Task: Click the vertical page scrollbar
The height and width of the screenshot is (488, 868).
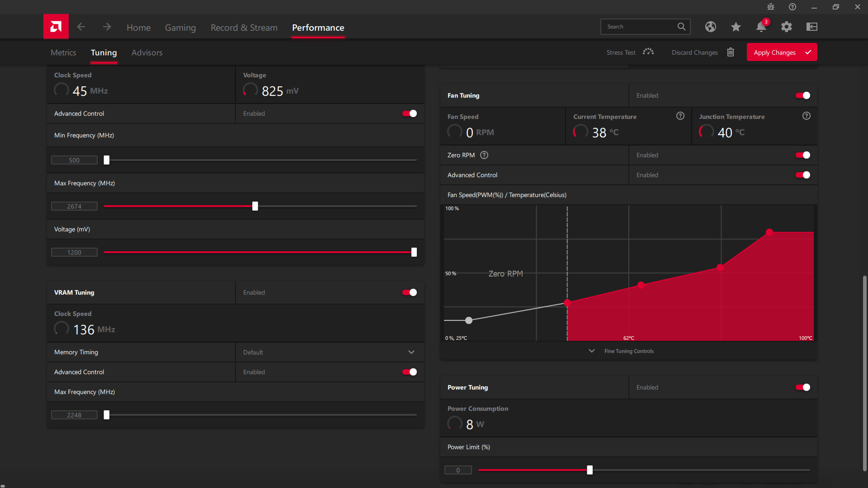Action: click(x=864, y=373)
